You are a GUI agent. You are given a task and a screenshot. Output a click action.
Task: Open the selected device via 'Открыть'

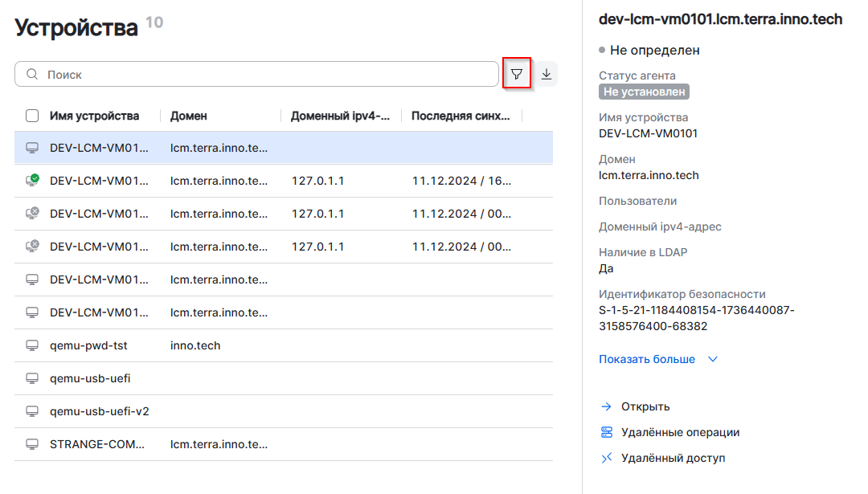click(x=645, y=406)
